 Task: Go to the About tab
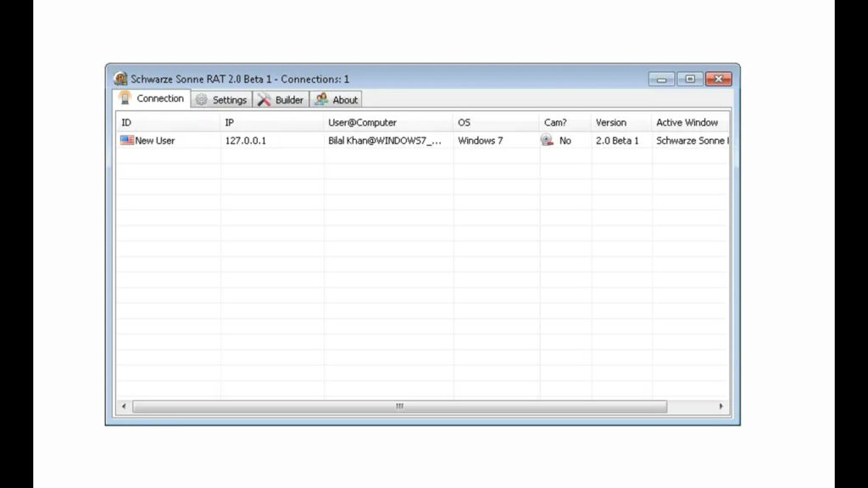[x=336, y=100]
